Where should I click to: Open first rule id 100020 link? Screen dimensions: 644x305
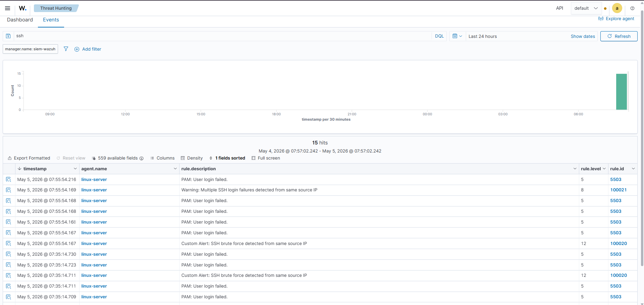point(618,244)
